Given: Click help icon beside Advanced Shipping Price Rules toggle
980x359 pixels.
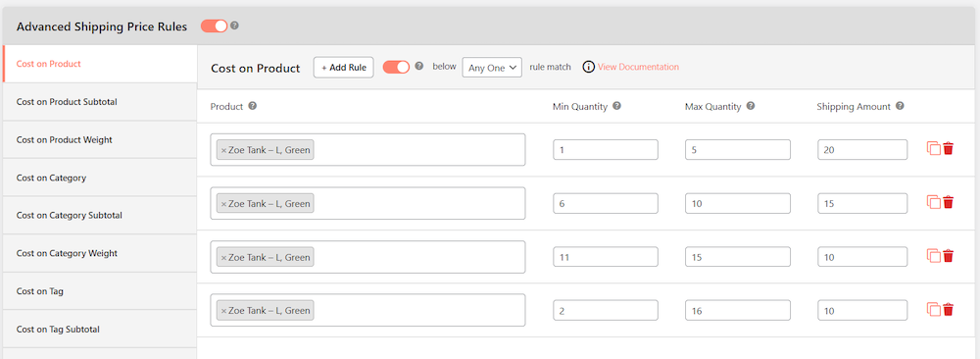Looking at the screenshot, I should point(235,26).
